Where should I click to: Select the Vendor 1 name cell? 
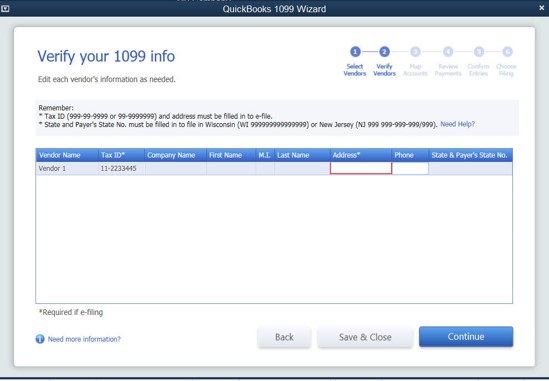coord(67,168)
